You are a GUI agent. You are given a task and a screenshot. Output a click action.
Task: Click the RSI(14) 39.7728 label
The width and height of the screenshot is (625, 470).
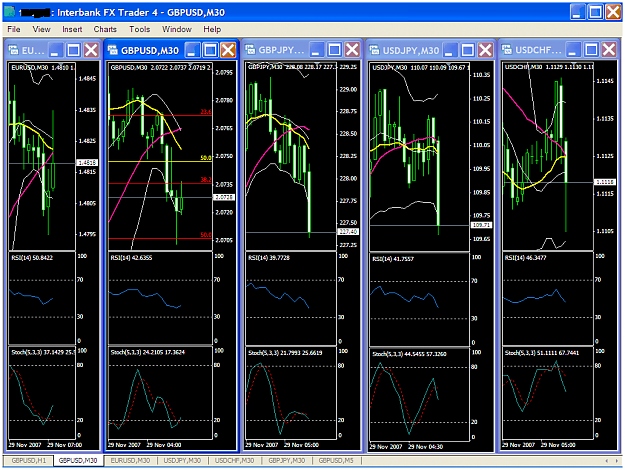(x=269, y=258)
